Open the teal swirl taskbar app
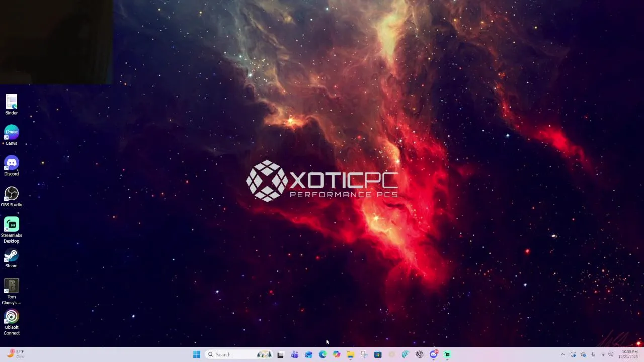The height and width of the screenshot is (362, 644). (x=406, y=354)
